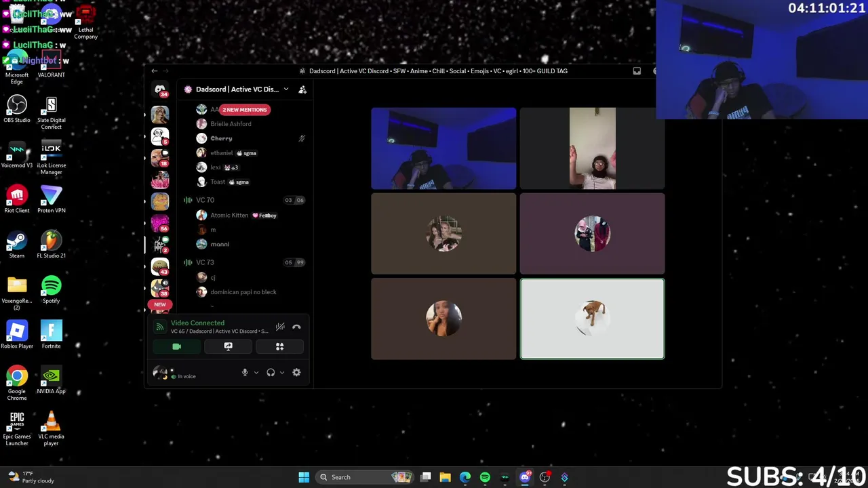Toggle the camera button in voice panel

(x=176, y=346)
